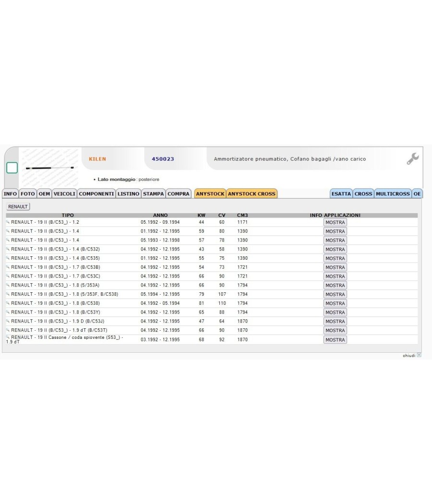Click MOSTRA for Renault 19 II 1.2
Screen dimensions: 432x504
pyautogui.click(x=335, y=222)
